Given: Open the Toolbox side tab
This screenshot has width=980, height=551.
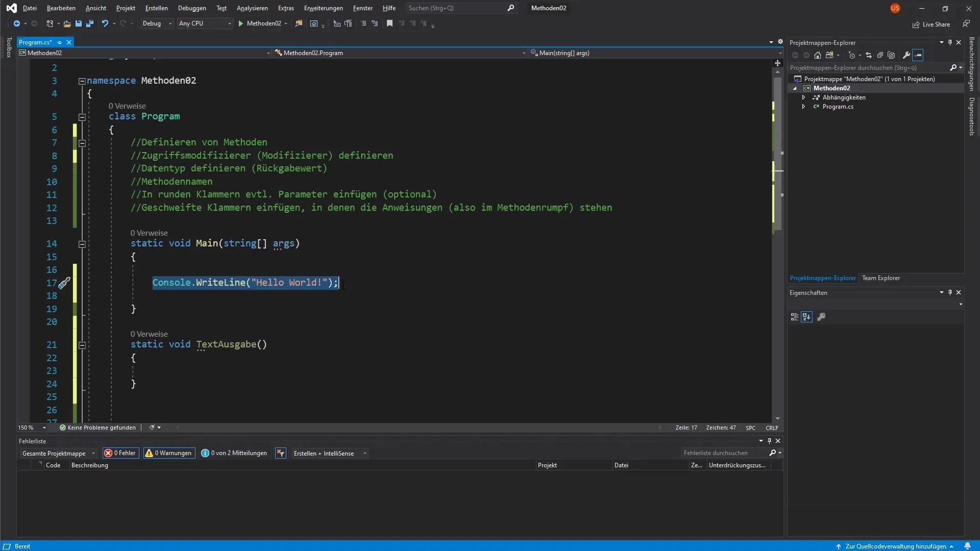Looking at the screenshot, I should [x=9, y=47].
